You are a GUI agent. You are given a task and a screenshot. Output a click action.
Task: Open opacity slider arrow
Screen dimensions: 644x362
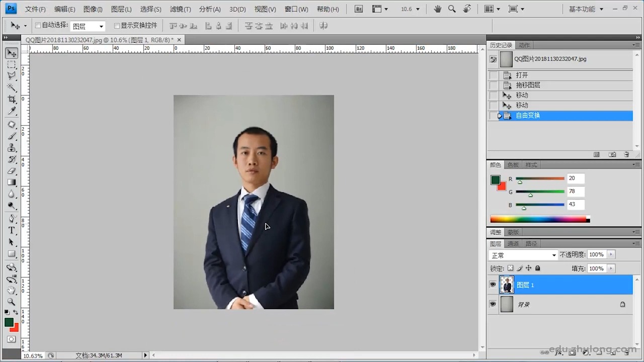tap(611, 254)
